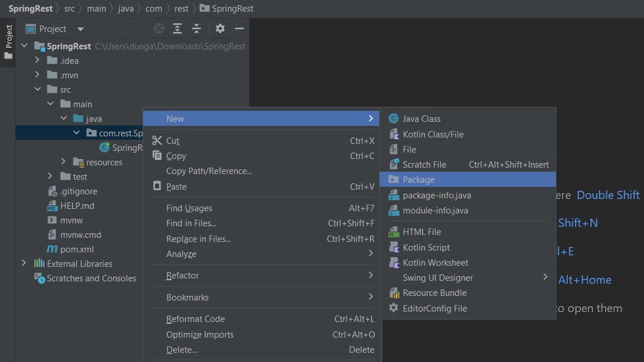The height and width of the screenshot is (362, 644).
Task: Create module-info.java
Action: 468,211
